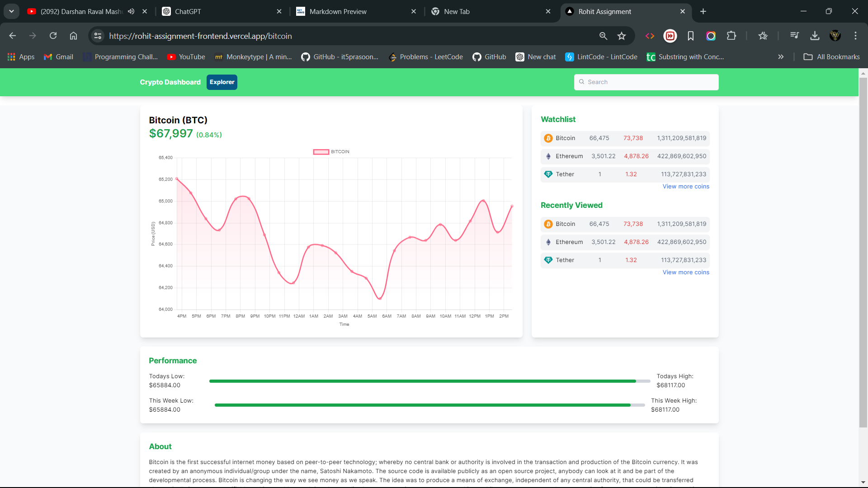Click the zoom magnifier icon in address bar
This screenshot has width=868, height=488.
[603, 36]
